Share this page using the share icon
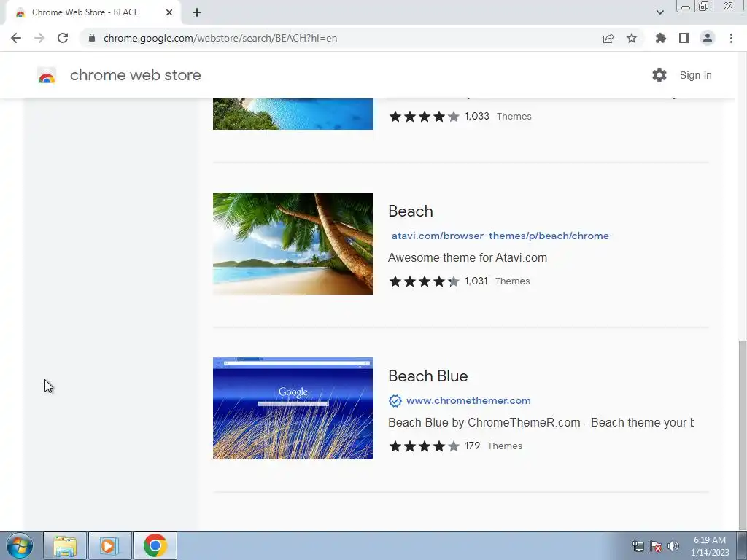Viewport: 747px width, 560px height. click(x=608, y=38)
